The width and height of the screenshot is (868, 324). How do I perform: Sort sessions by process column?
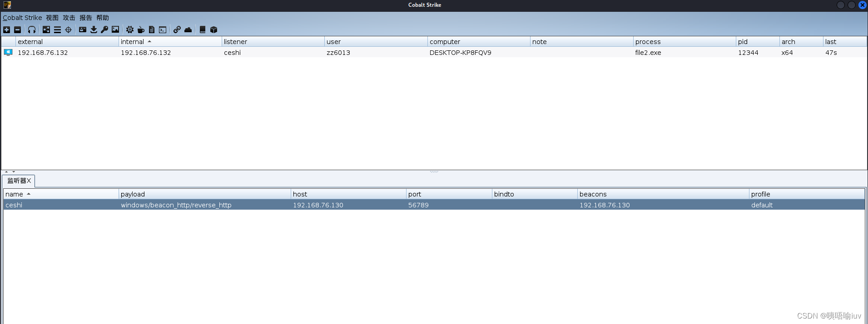click(684, 41)
